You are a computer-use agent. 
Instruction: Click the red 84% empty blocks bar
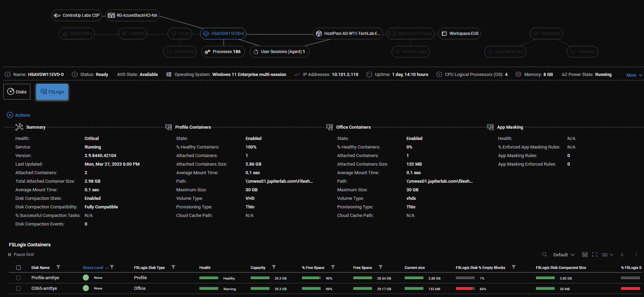click(465, 289)
